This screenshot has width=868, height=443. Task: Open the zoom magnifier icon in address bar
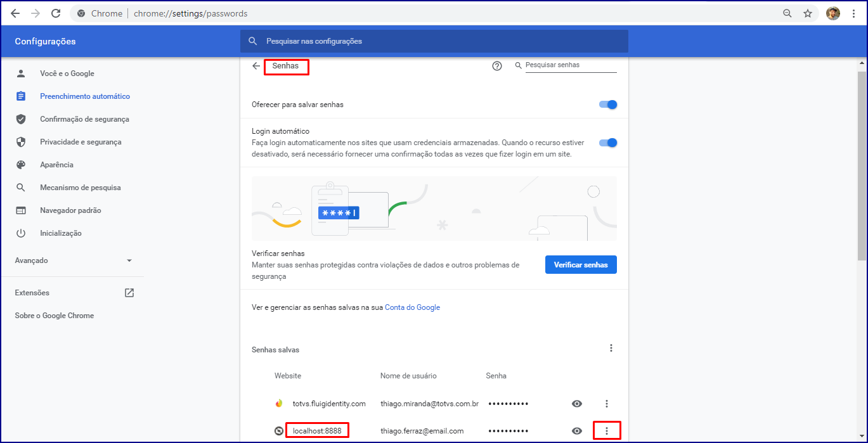click(787, 13)
